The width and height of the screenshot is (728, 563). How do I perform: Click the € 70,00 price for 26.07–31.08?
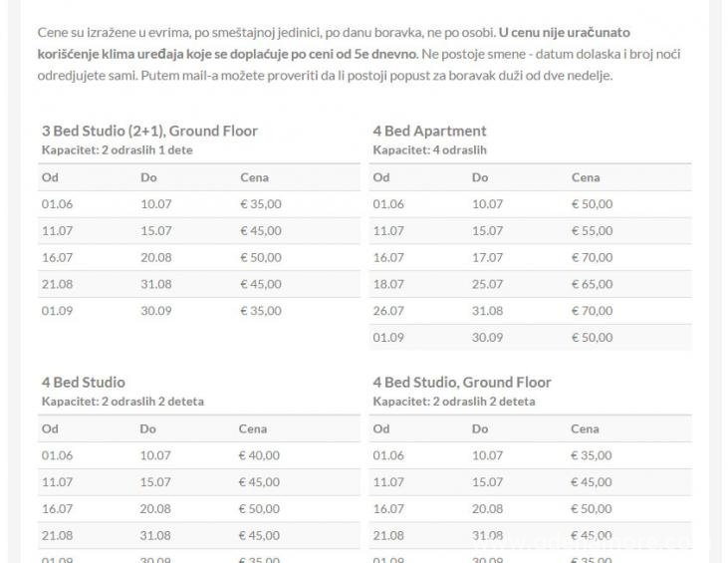(x=592, y=311)
